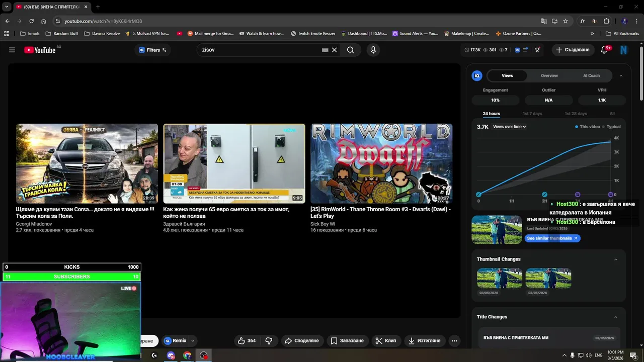
Task: Go to the YouTube home logo
Action: point(40,50)
